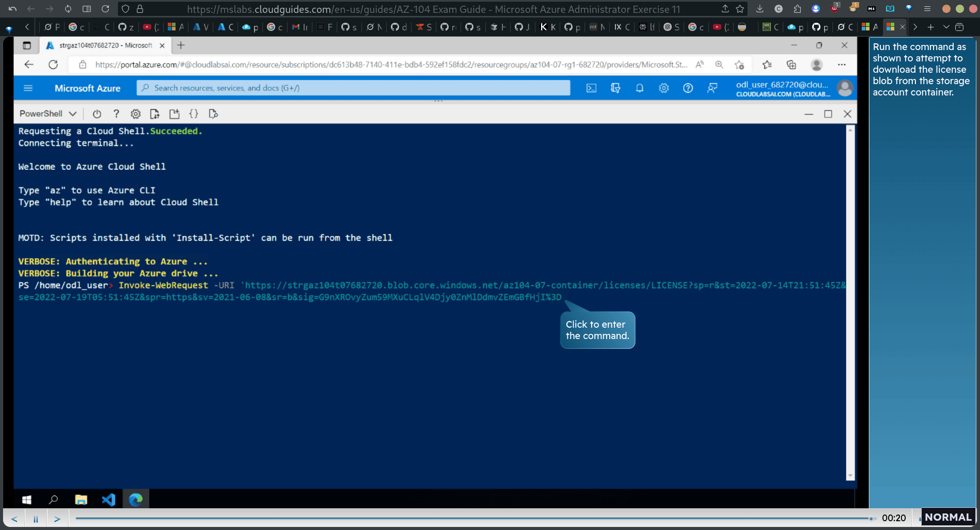
Task: Open the Azure portal hamburger menu
Action: (28, 88)
